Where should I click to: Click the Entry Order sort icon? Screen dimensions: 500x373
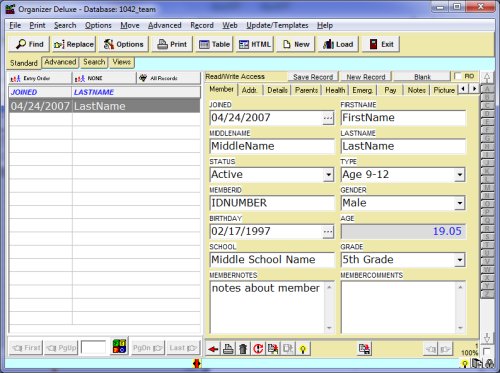coord(15,79)
